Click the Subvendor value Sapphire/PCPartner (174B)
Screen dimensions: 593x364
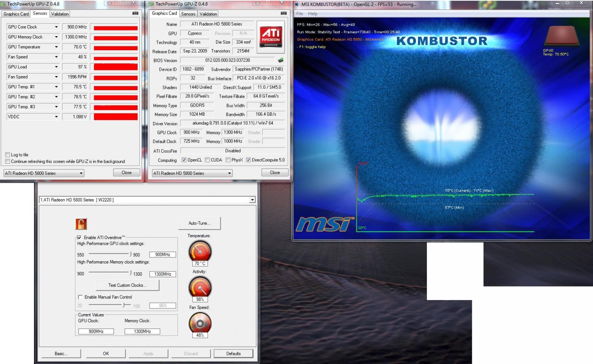point(259,69)
